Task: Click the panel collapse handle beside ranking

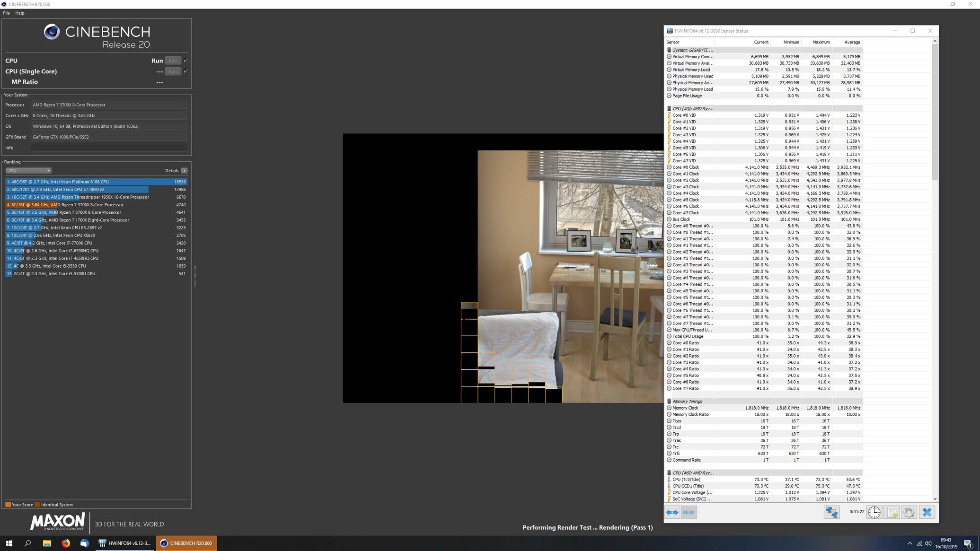Action: (194, 276)
